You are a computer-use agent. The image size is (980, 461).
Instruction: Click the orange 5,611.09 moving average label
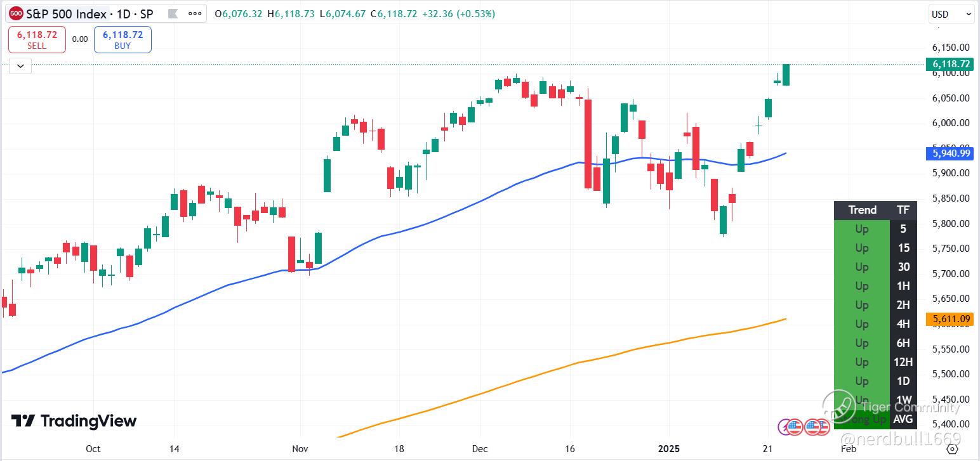pyautogui.click(x=949, y=319)
